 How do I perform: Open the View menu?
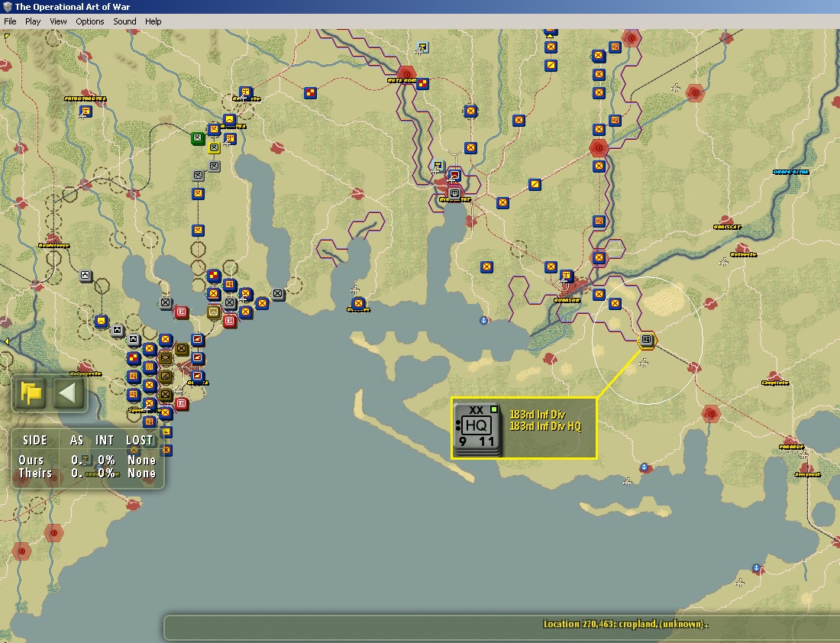pyautogui.click(x=58, y=21)
